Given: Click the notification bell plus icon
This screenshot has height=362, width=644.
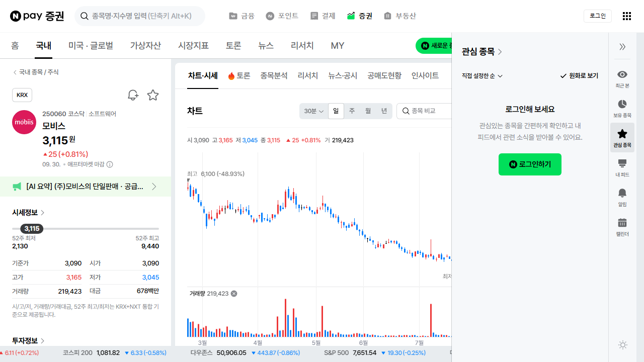Looking at the screenshot, I should pyautogui.click(x=133, y=95).
